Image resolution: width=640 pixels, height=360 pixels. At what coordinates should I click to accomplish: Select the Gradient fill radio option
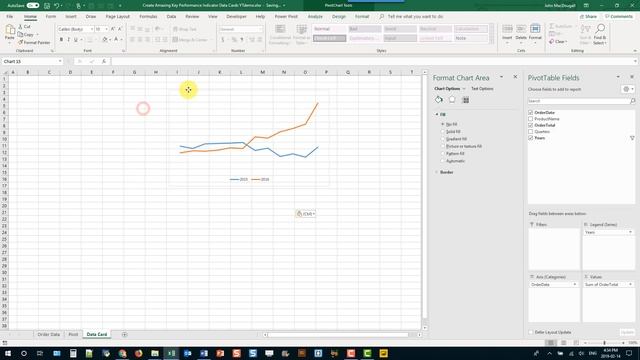443,139
